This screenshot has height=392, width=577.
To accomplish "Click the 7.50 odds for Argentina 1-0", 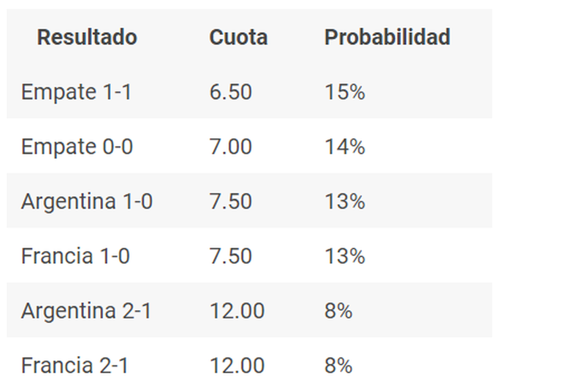I will (230, 201).
